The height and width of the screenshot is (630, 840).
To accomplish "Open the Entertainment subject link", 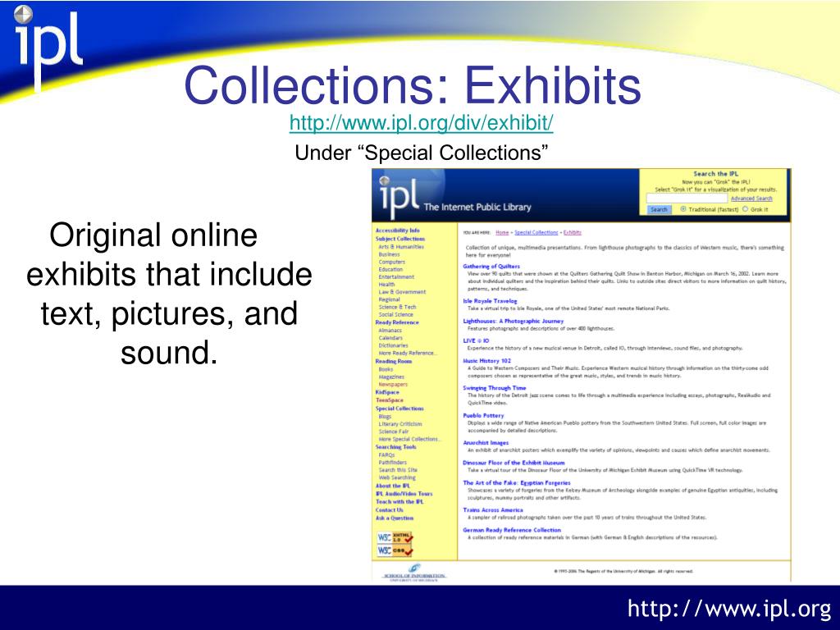I will tap(396, 277).
